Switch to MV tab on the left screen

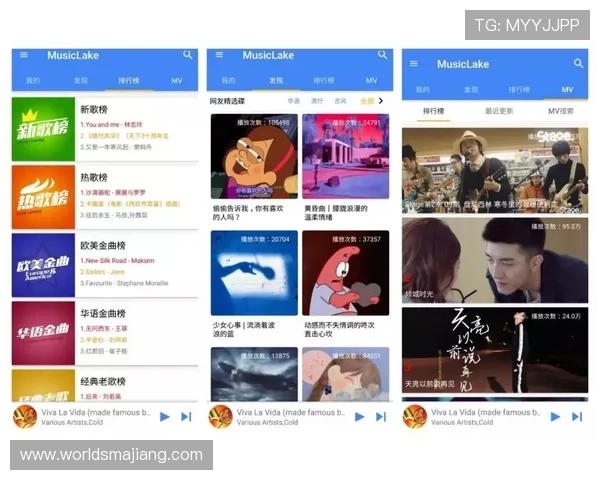click(x=177, y=81)
